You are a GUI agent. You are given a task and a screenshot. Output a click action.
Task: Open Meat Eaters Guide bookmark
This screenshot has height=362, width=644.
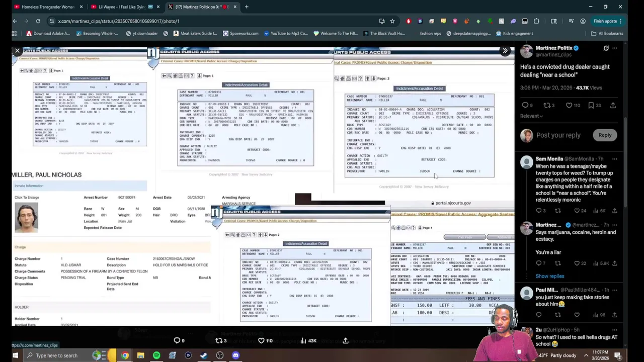[195, 34]
